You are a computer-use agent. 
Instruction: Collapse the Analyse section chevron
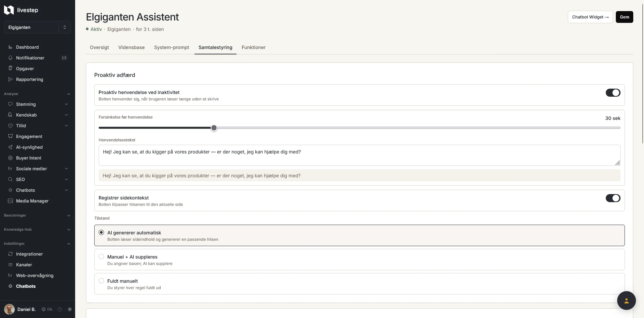click(69, 94)
